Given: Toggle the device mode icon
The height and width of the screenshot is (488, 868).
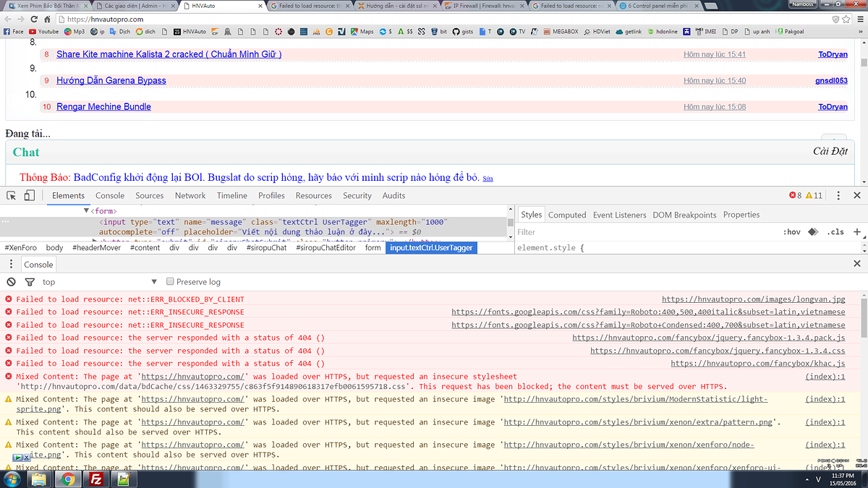Looking at the screenshot, I should [30, 195].
